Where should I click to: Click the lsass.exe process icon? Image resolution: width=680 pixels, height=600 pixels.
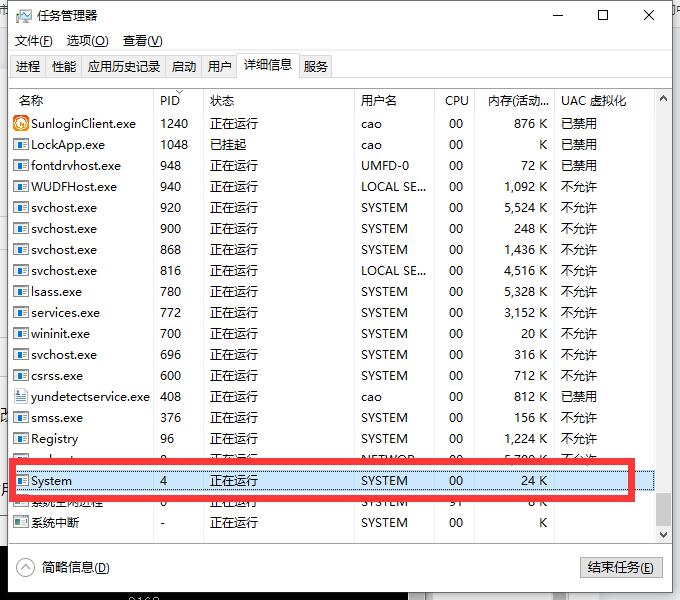tap(21, 291)
